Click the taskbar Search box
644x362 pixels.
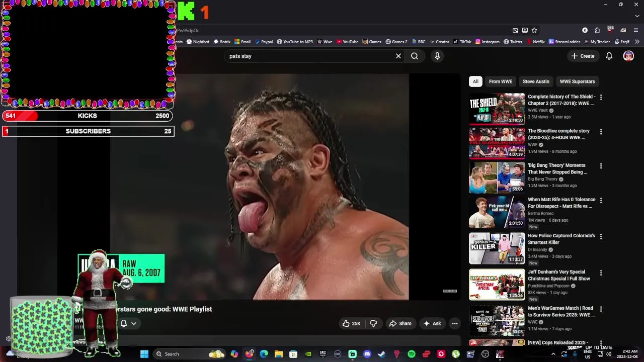click(190, 354)
